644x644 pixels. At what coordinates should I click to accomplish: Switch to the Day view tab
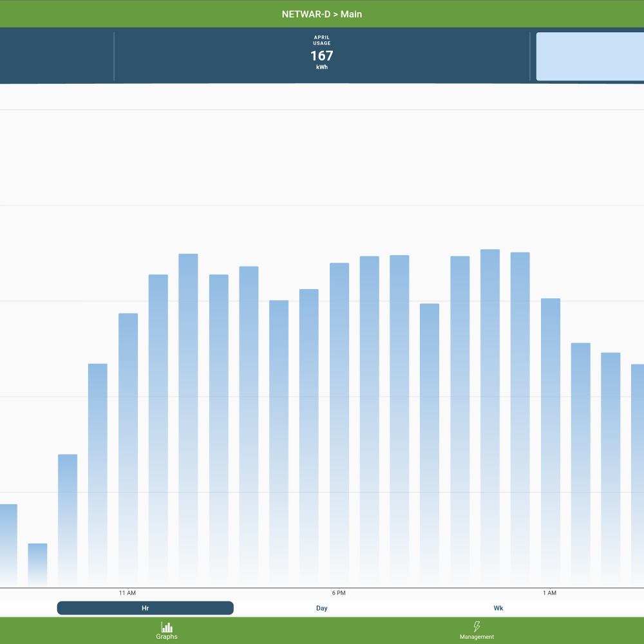pos(322,608)
